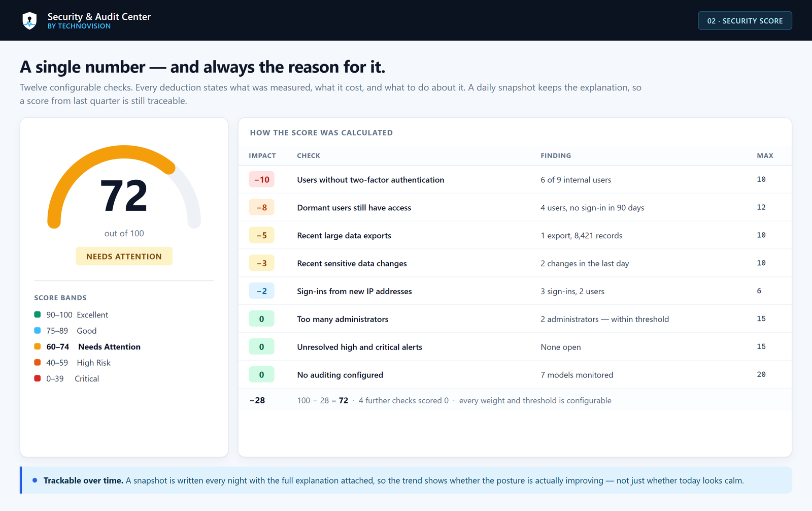
Task: Click the max value 20 for auditing row
Action: tap(761, 374)
